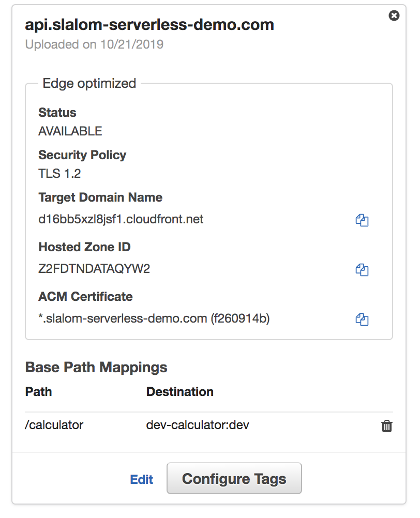
Task: Click the Edge optimized section label
Action: pyautogui.click(x=89, y=83)
